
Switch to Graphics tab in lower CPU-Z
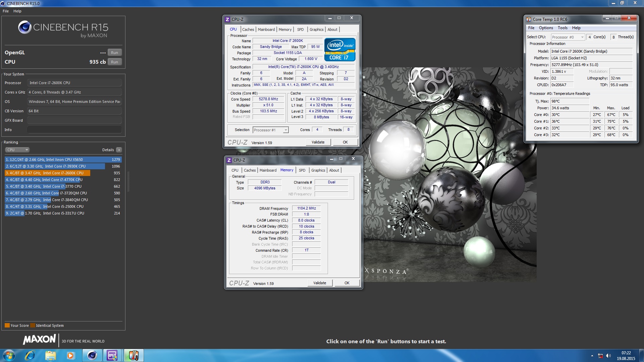tap(318, 170)
